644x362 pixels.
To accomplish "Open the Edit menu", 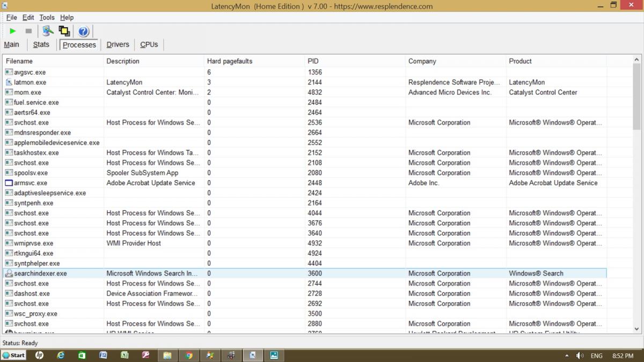I will coord(28,18).
